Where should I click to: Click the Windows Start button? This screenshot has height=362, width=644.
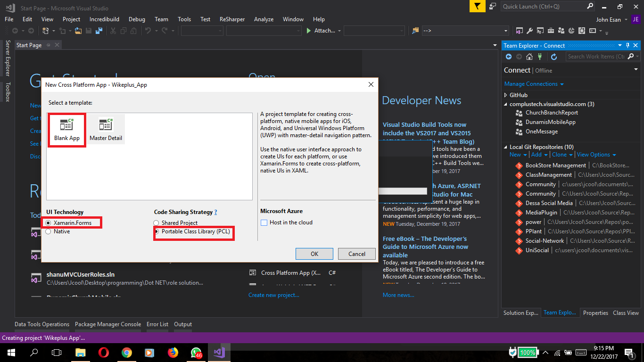11,352
